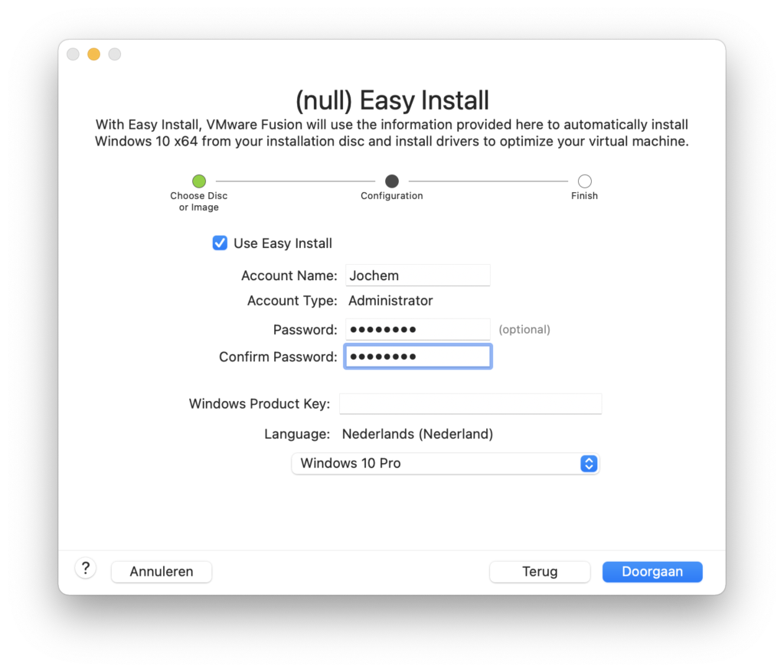This screenshot has height=672, width=784.
Task: Click the Doorgaan button to continue
Action: coord(652,572)
